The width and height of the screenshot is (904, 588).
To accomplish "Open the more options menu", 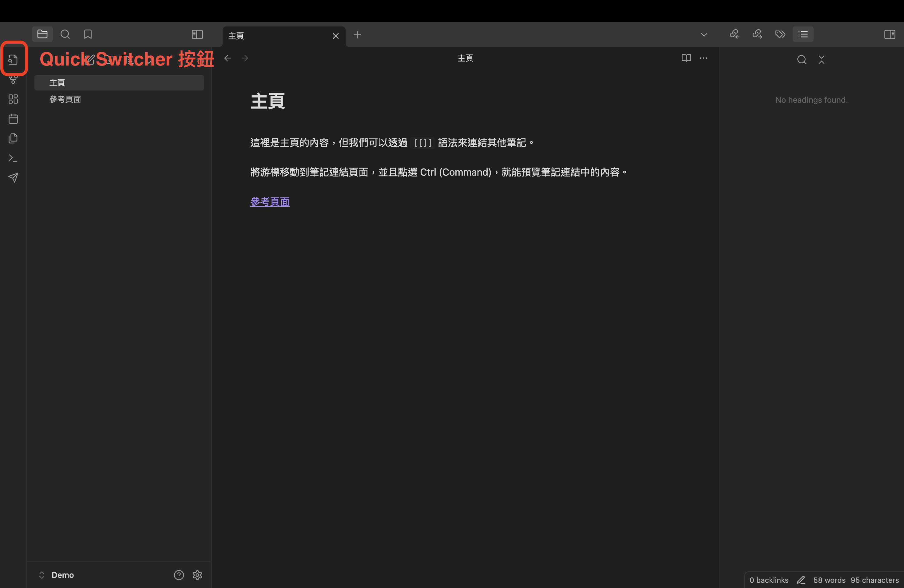I will (x=704, y=59).
